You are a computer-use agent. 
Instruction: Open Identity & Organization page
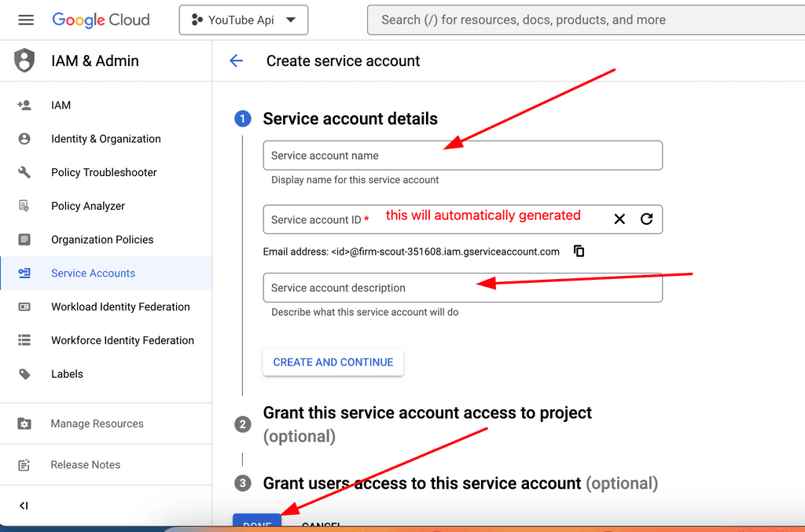(x=106, y=138)
